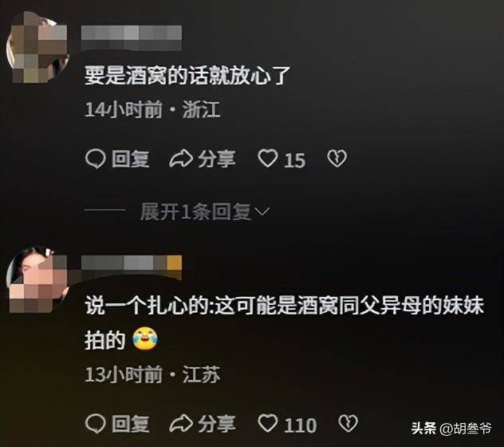Expand the 展开1条回复 replies
504x447 pixels.
(195, 212)
